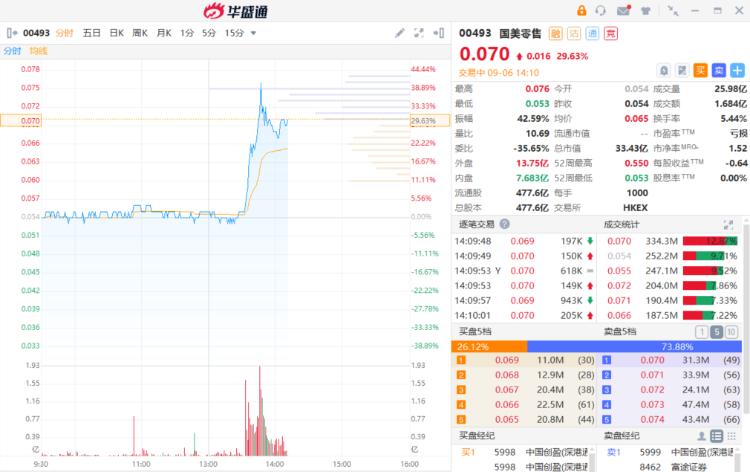Click the 14:09:48 trade row
The width and height of the screenshot is (750, 472).
(x=524, y=241)
